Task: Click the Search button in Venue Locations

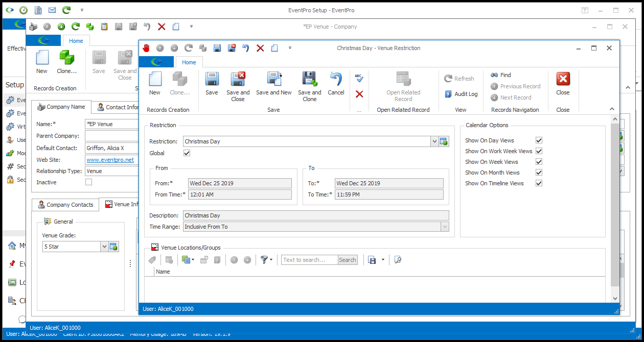Action: pyautogui.click(x=348, y=260)
